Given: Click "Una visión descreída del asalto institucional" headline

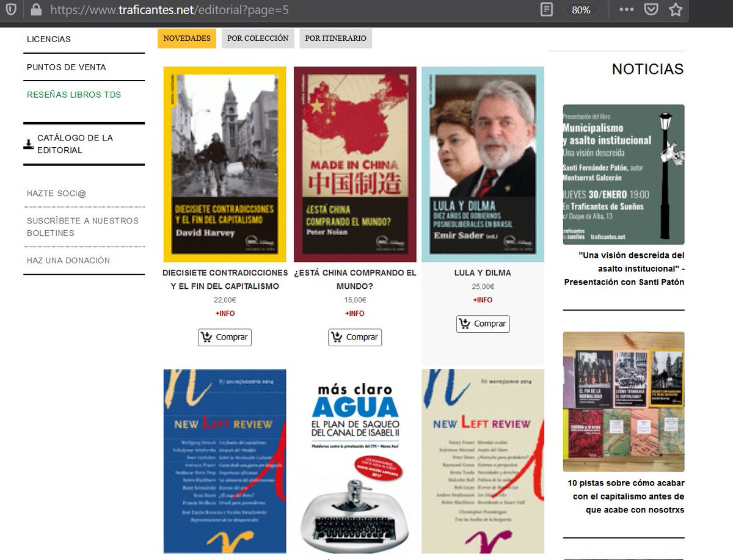Looking at the screenshot, I should coord(624,269).
